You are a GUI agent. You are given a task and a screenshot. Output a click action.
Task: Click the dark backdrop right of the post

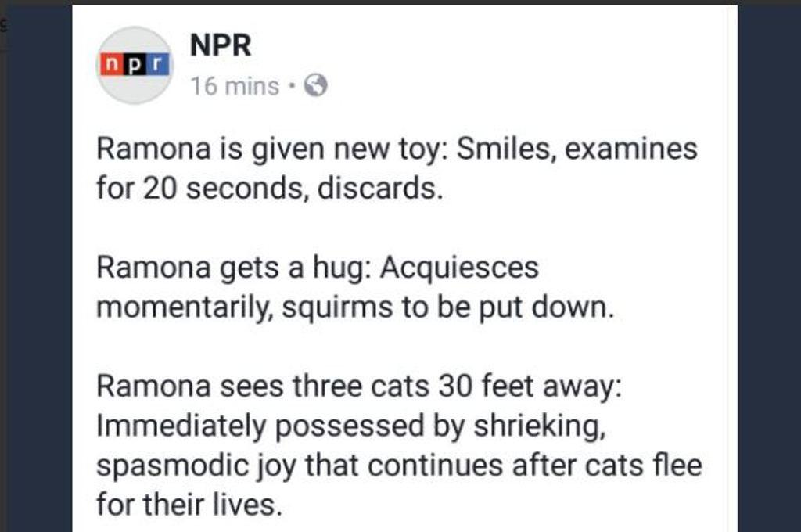point(769,274)
